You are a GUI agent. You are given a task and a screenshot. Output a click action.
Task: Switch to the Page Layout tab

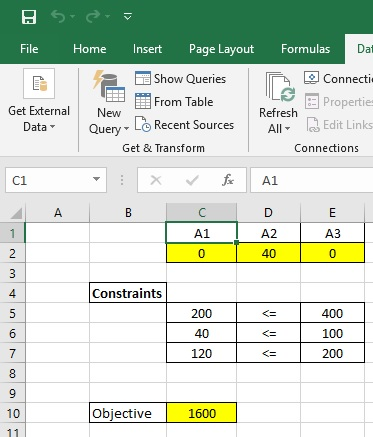point(221,49)
